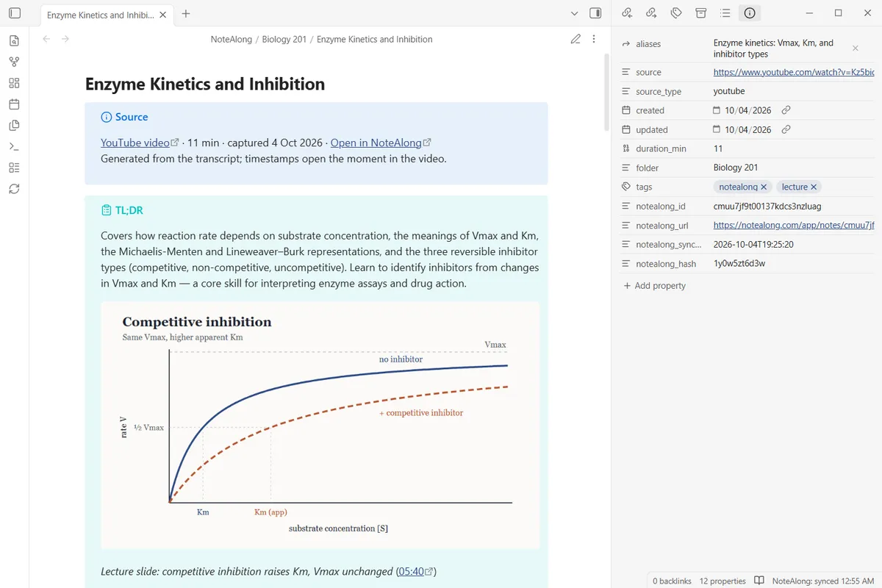Remove the aliases property value
Viewport: 882px width, 588px height.
coord(855,49)
